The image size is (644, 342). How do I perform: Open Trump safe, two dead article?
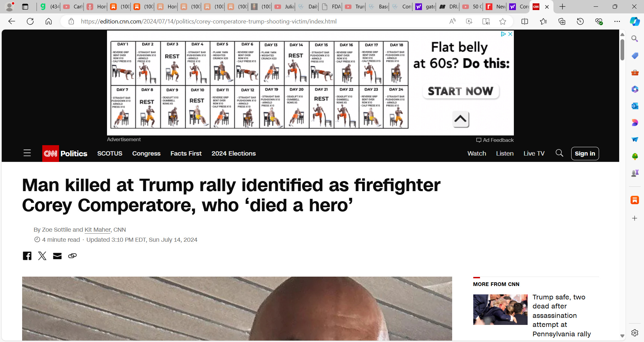pyautogui.click(x=561, y=316)
